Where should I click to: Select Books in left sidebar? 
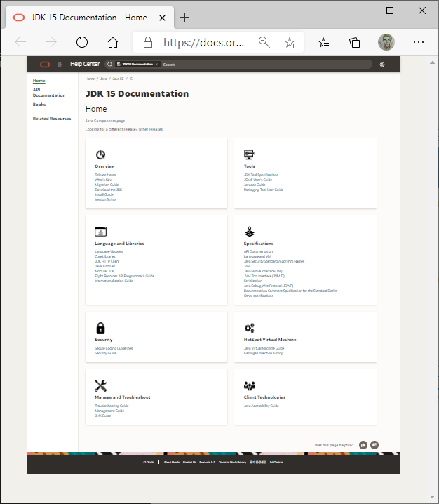pos(39,105)
